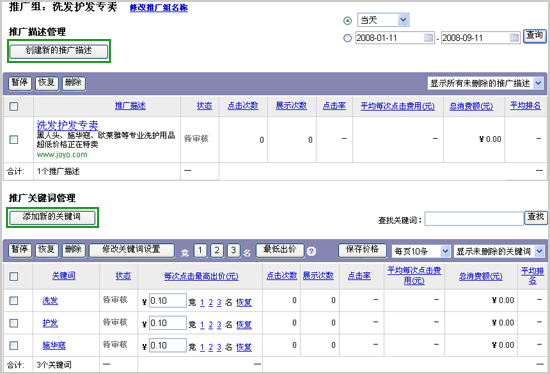Select the custom date range radio button

pos(347,38)
